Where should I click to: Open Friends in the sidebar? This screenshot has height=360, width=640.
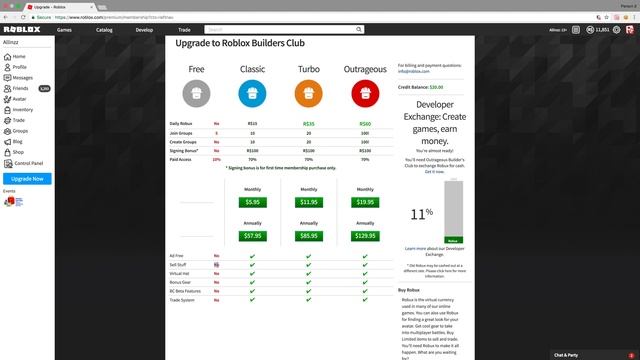pyautogui.click(x=16, y=88)
